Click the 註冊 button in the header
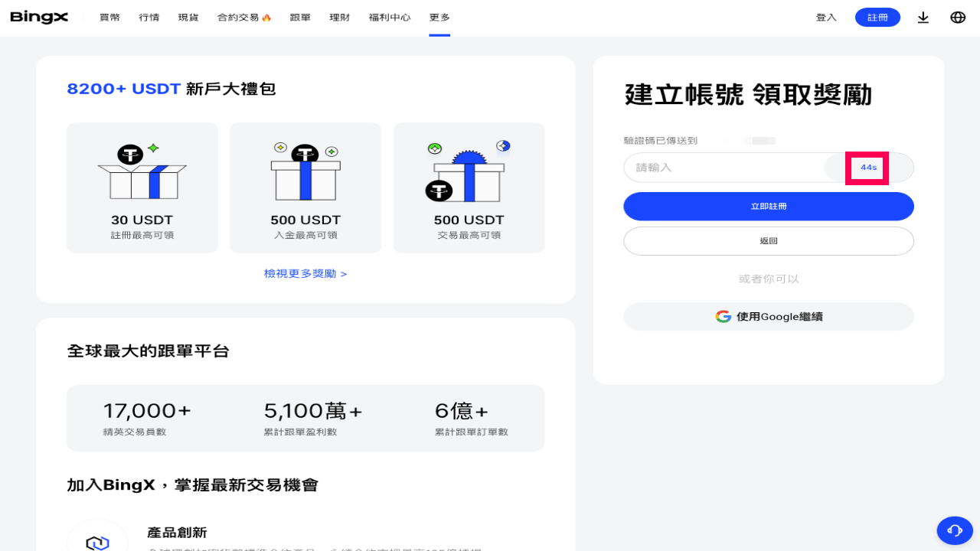980x551 pixels. click(877, 18)
